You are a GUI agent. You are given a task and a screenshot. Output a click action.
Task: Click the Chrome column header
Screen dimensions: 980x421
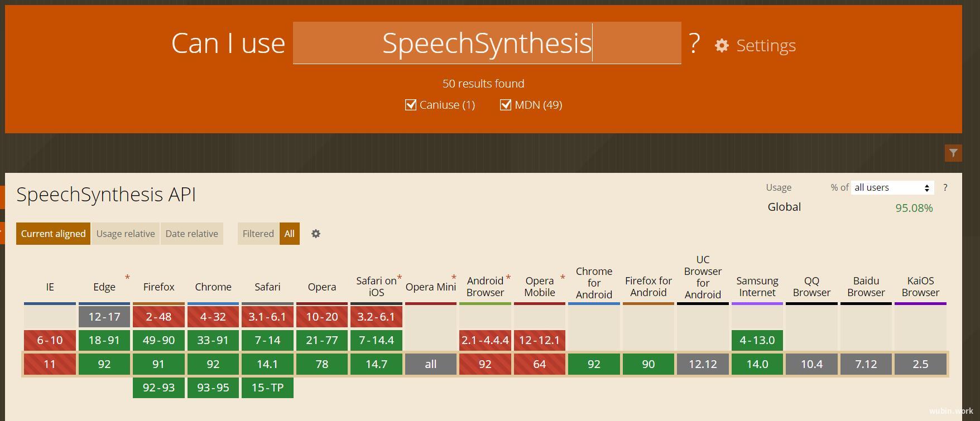(213, 287)
